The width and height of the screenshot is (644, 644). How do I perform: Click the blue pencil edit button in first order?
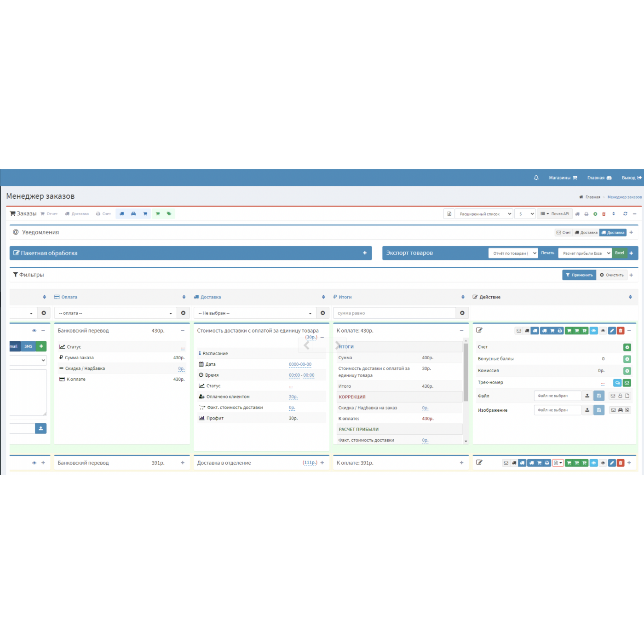pos(612,331)
